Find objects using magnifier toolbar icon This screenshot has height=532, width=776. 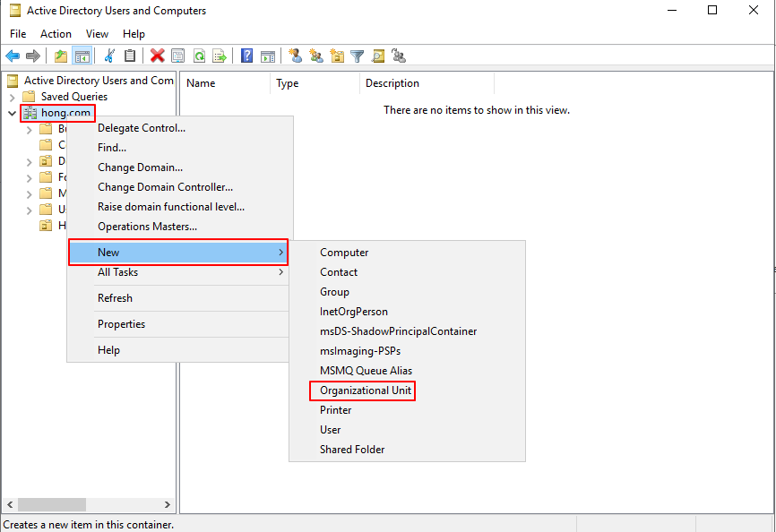click(x=378, y=56)
